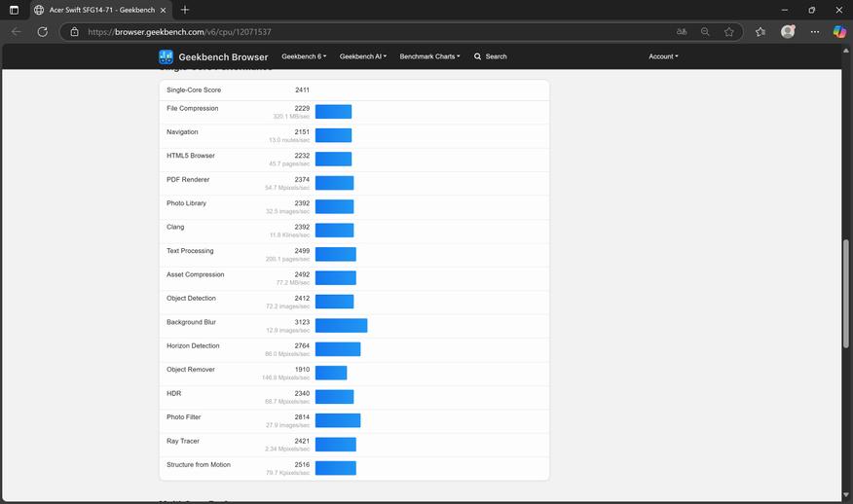Viewport: 853px width, 504px height.
Task: Click the Background Blur score bar
Action: (x=341, y=325)
